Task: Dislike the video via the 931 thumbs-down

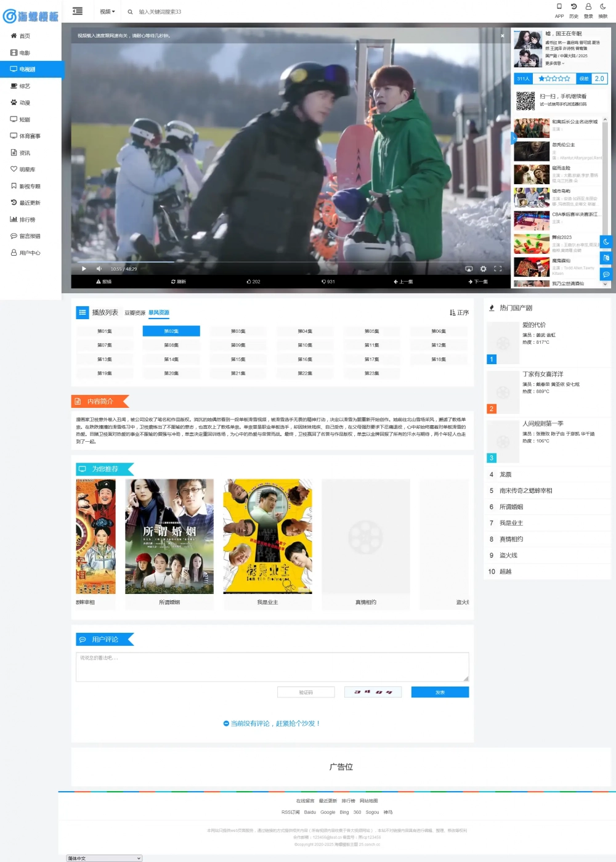Action: [x=328, y=282]
